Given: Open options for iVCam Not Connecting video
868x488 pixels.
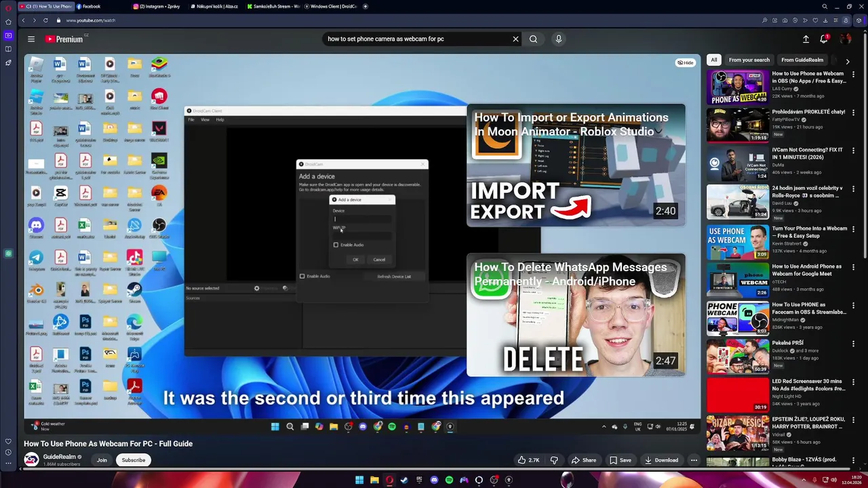Looking at the screenshot, I should (853, 150).
